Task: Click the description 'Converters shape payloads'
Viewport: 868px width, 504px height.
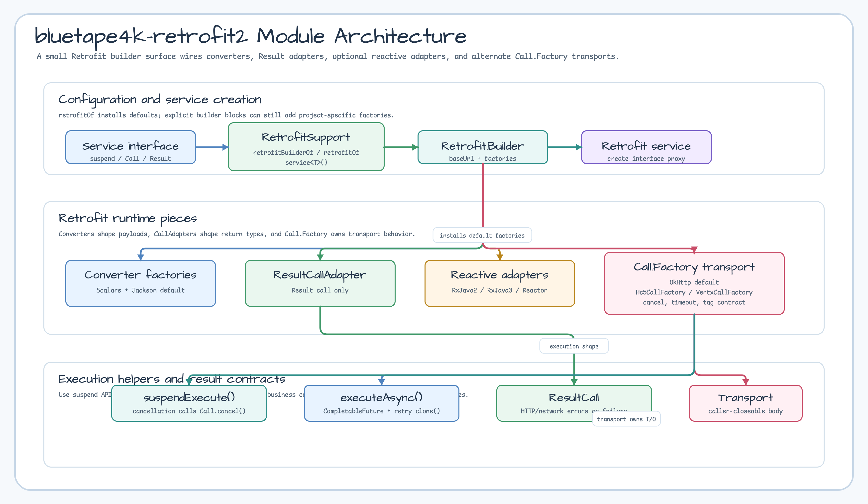Action: pyautogui.click(x=237, y=234)
